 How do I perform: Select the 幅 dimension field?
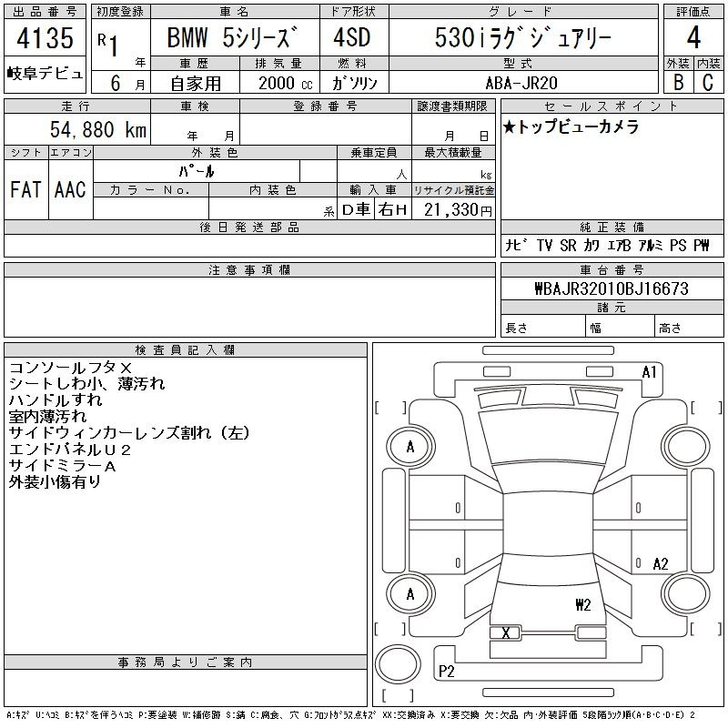pos(620,328)
